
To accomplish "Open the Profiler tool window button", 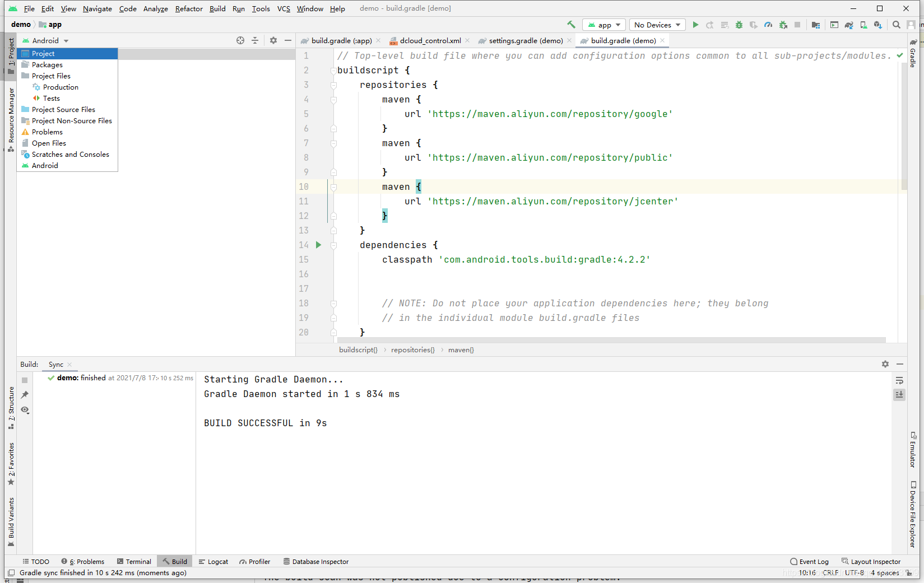I will coord(254,561).
